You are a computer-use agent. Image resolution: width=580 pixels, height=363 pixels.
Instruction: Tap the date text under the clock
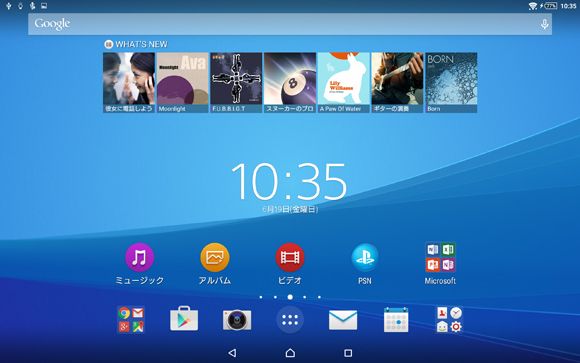pyautogui.click(x=290, y=209)
